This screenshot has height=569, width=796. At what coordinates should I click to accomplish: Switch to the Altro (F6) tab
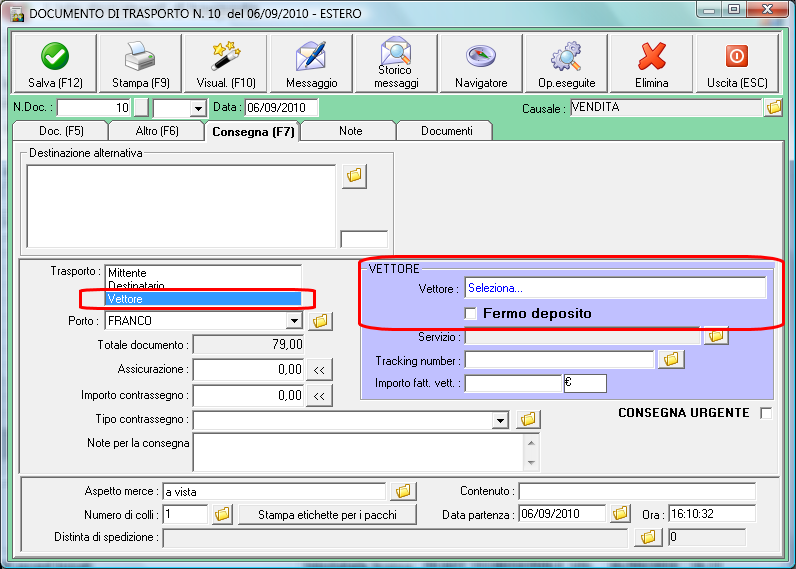pos(157,131)
